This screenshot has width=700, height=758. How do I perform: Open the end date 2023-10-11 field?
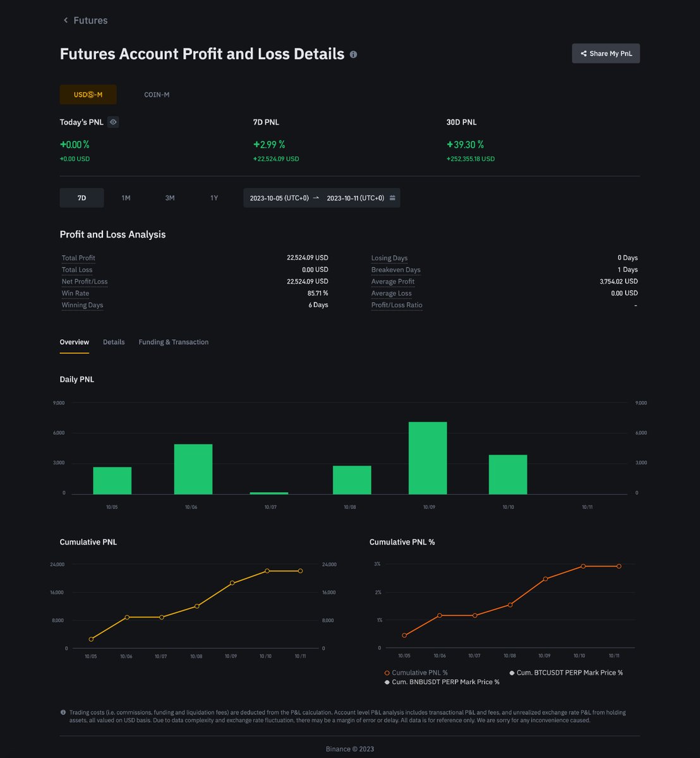click(355, 198)
